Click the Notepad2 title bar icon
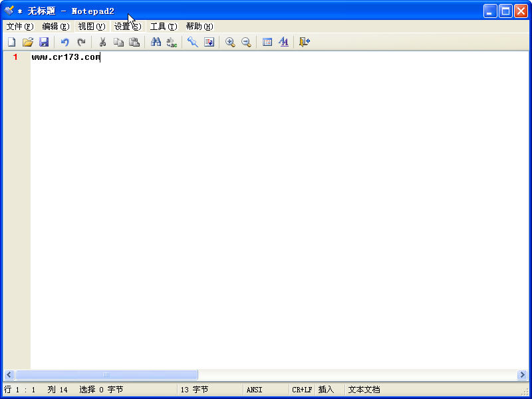Viewport: 532px width, 399px height. click(x=9, y=11)
